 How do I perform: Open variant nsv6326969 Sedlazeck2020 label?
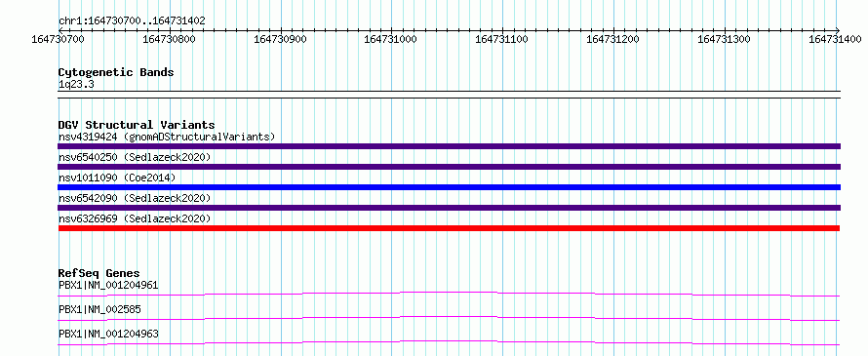(x=135, y=218)
